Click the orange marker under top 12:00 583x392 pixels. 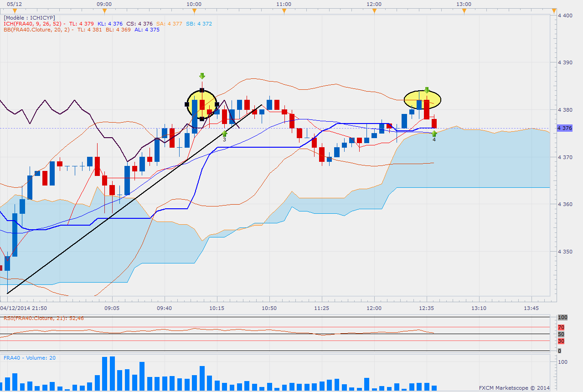[x=374, y=10]
